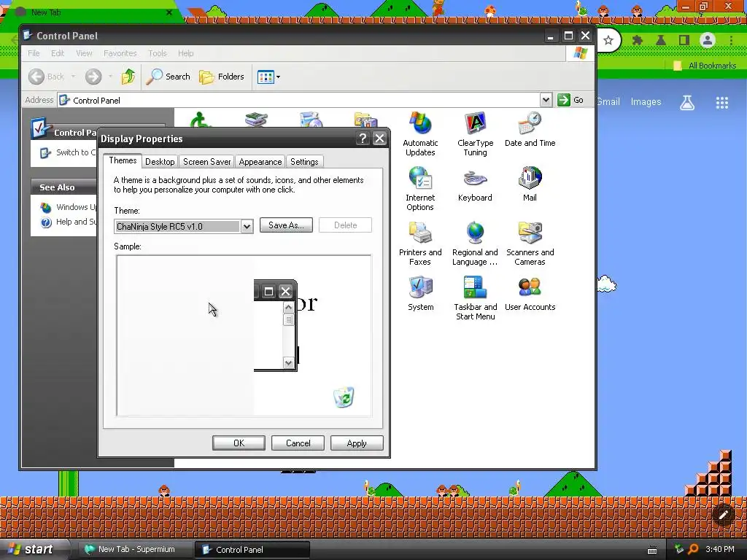Open the browser three-dot menu
747x560 pixels.
(x=731, y=41)
